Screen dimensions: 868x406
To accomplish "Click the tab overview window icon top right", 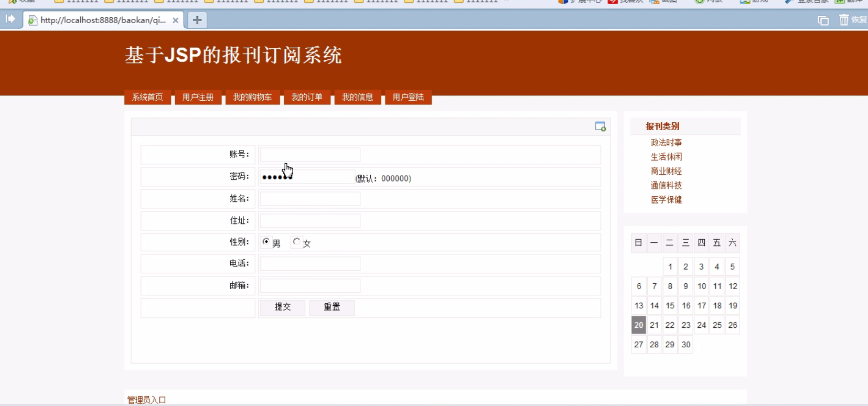I will (823, 20).
